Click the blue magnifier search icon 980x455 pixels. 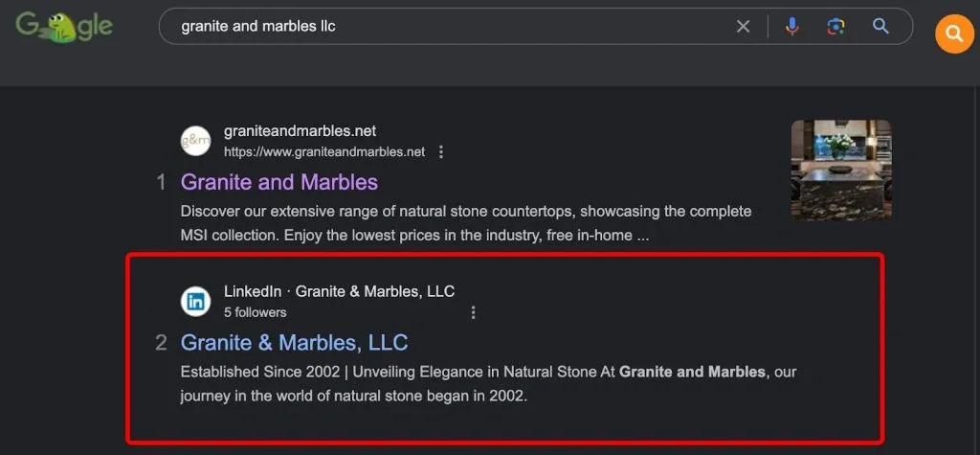click(880, 26)
